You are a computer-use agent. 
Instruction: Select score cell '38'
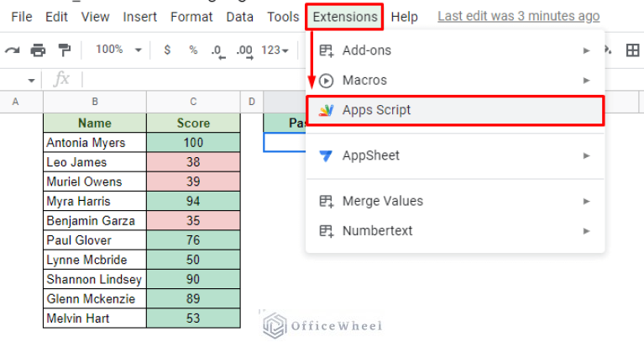[193, 162]
